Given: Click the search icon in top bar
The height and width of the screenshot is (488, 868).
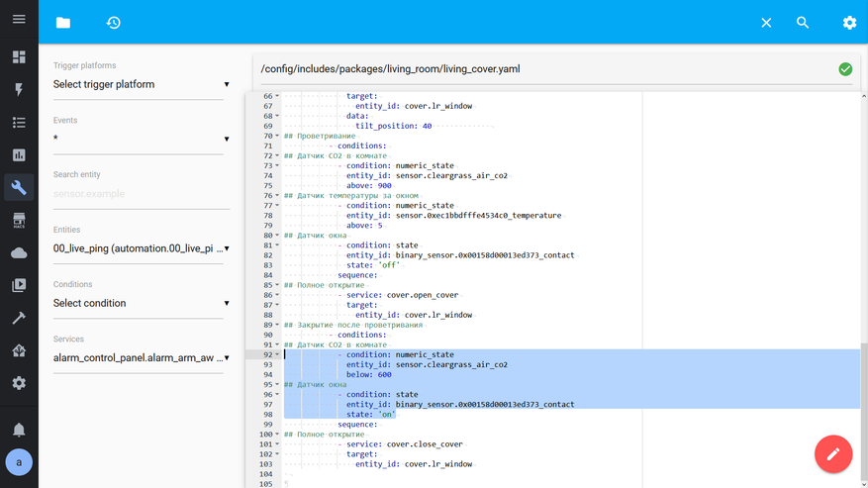Looking at the screenshot, I should pos(803,22).
